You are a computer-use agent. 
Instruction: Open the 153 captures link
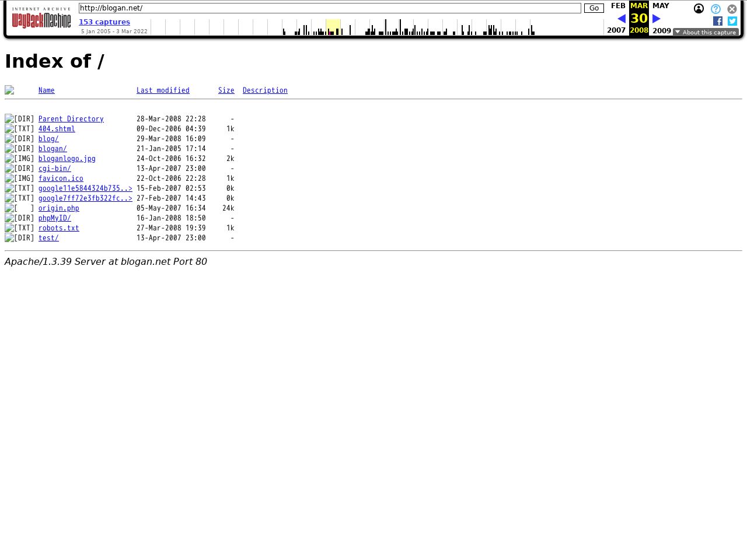[x=104, y=22]
